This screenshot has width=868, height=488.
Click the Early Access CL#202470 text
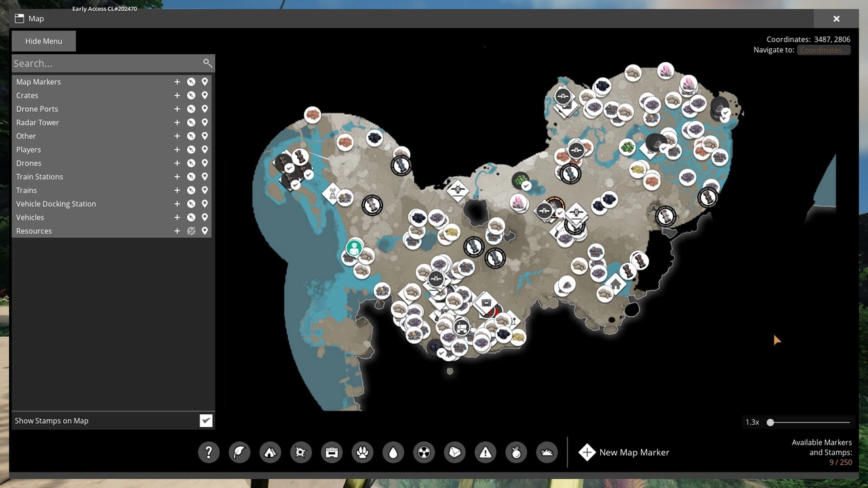(104, 9)
